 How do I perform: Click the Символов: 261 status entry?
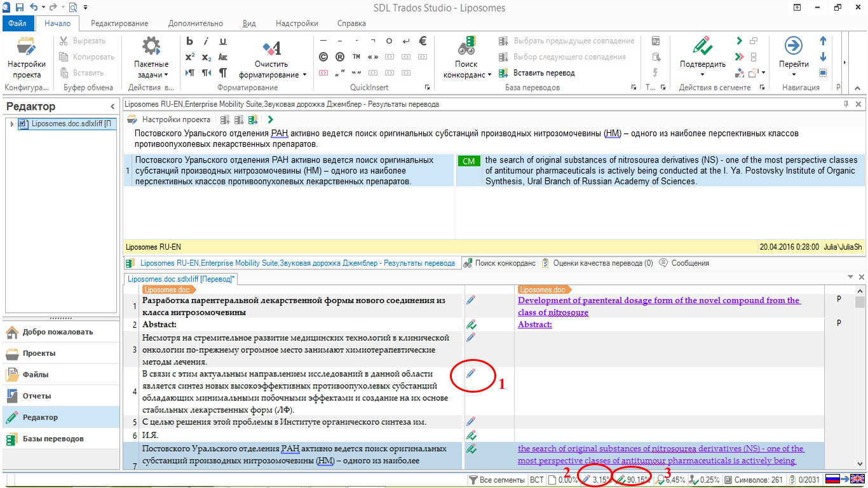click(x=754, y=480)
